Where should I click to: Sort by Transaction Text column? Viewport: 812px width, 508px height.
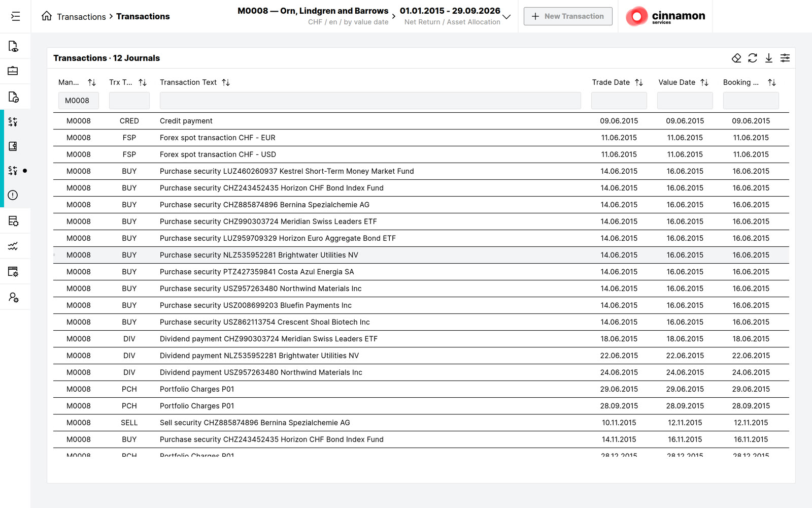click(226, 82)
